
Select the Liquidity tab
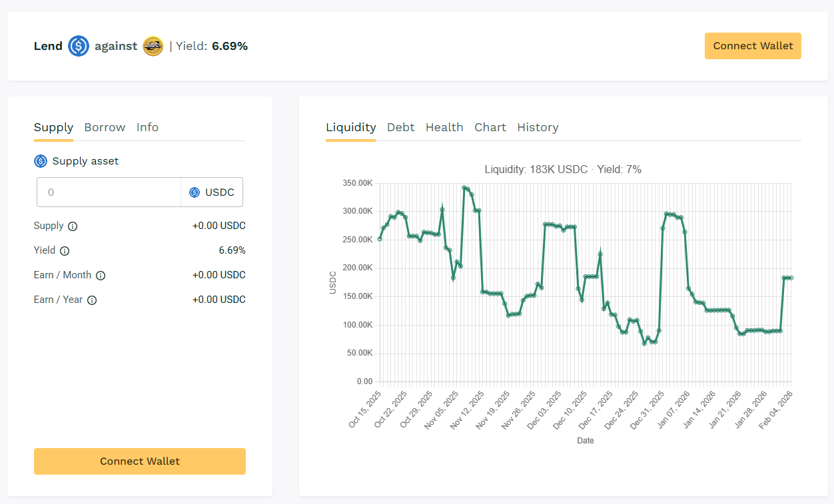point(350,127)
